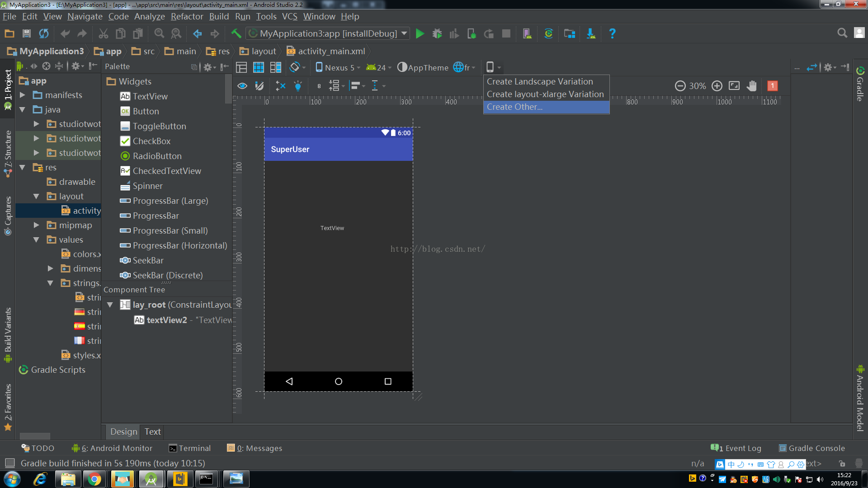Open the Terminal tool window
Screen dimensions: 868x488
point(190,448)
